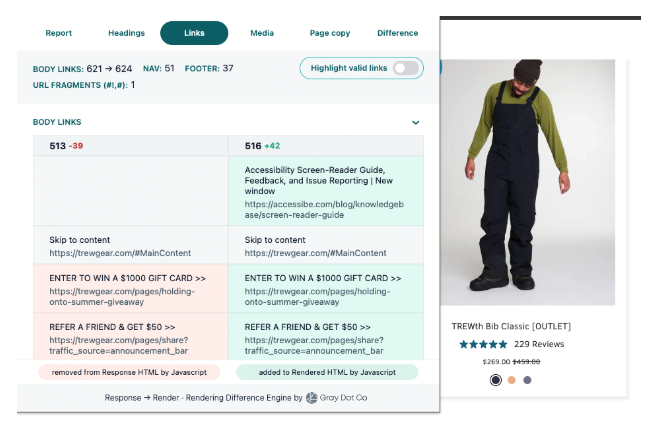Show the Difference tab
The height and width of the screenshot is (432, 653).
click(x=397, y=33)
